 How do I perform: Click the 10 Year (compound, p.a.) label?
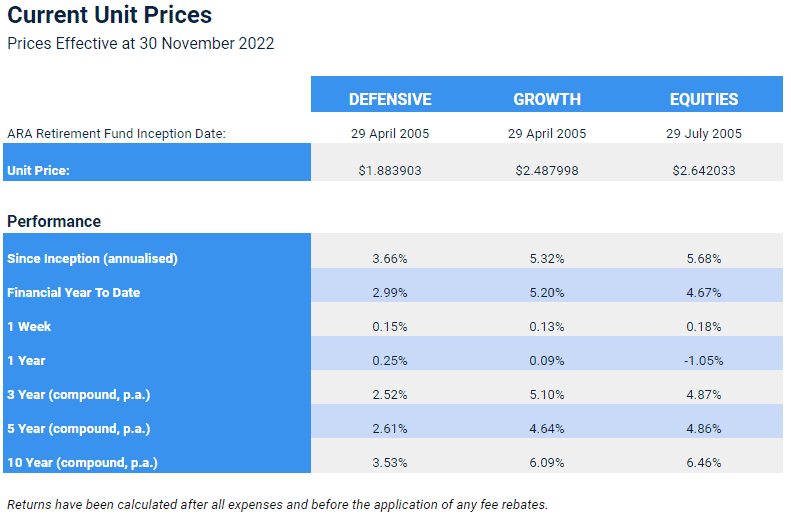(82, 463)
